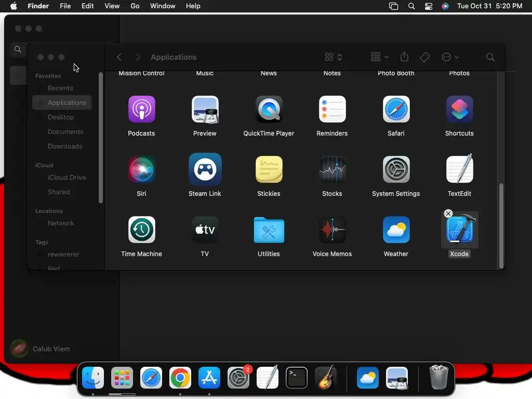Viewport: 532px width, 399px height.
Task: Select the Stickies app icon
Action: pyautogui.click(x=269, y=169)
